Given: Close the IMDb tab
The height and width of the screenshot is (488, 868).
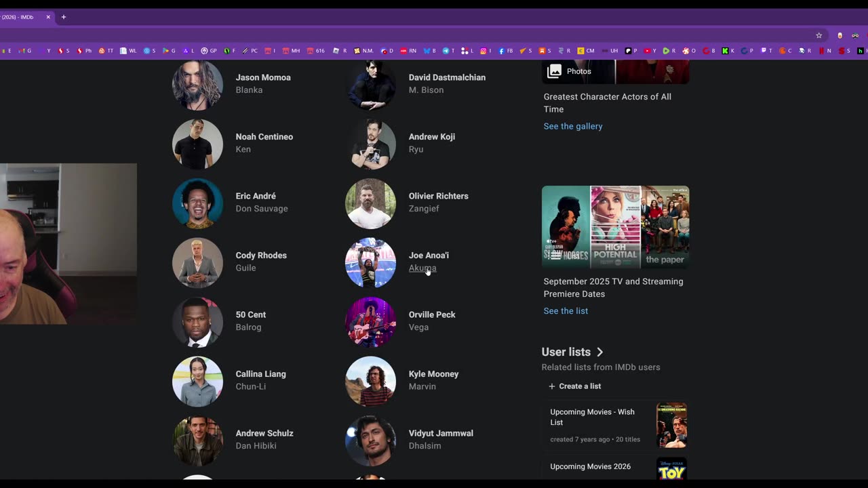Looking at the screenshot, I should [x=48, y=17].
